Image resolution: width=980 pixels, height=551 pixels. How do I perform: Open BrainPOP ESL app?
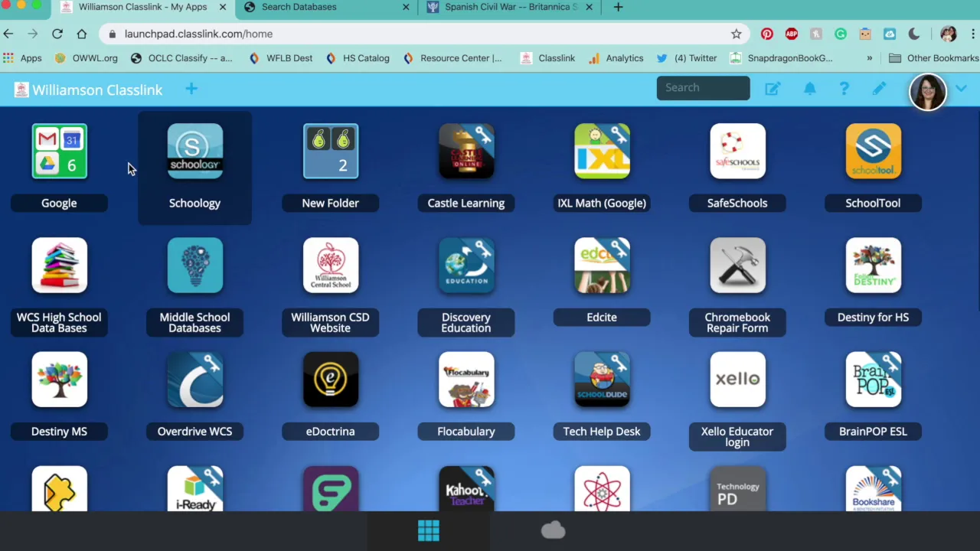click(873, 380)
